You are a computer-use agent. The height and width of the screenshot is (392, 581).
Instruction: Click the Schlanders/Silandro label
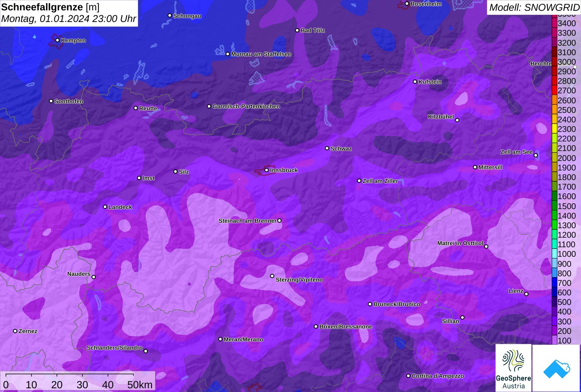(x=115, y=348)
